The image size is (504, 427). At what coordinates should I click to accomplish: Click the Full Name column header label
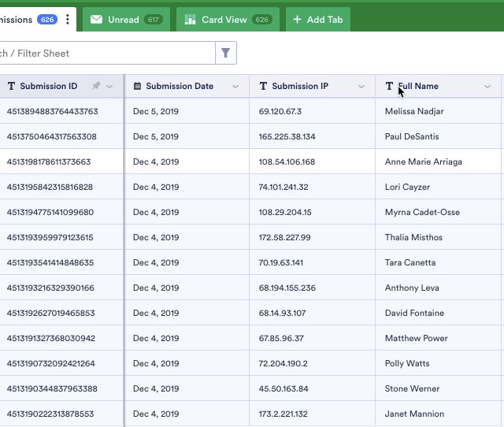(418, 86)
